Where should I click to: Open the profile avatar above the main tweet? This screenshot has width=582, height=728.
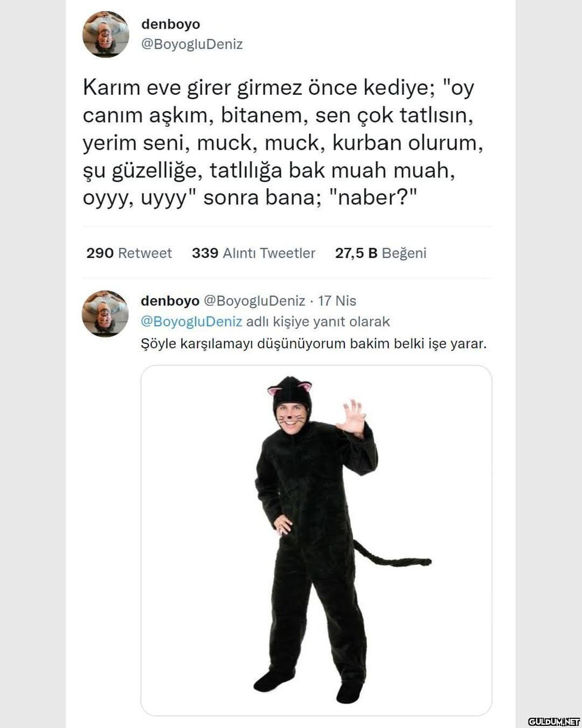(106, 34)
